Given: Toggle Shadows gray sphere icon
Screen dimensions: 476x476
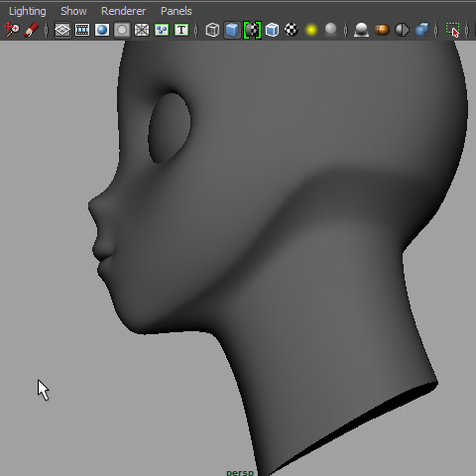Looking at the screenshot, I should [330, 30].
